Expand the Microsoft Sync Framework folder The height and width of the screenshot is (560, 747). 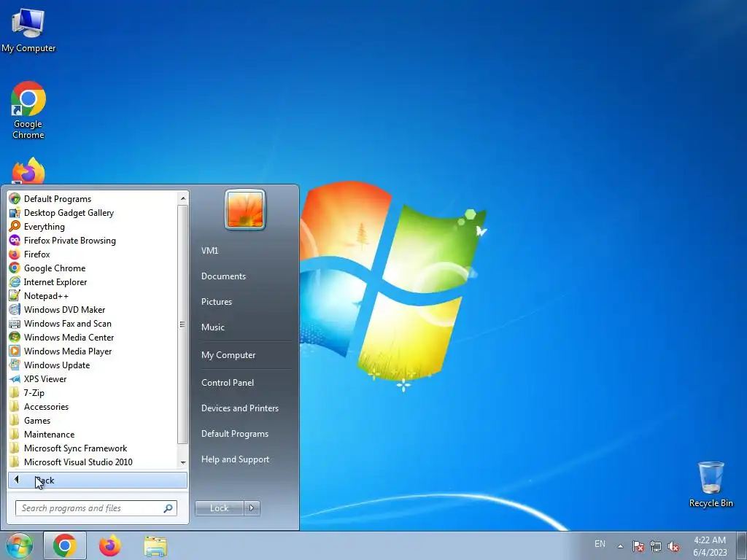pyautogui.click(x=93, y=448)
